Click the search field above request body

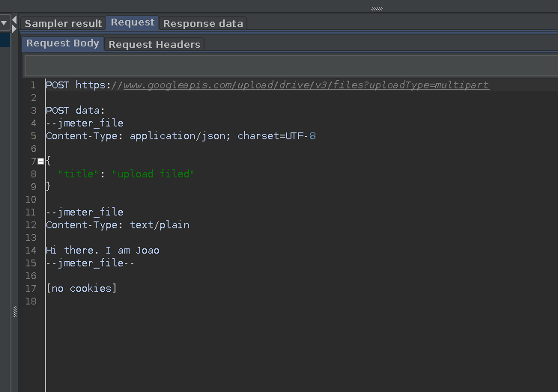point(291,66)
